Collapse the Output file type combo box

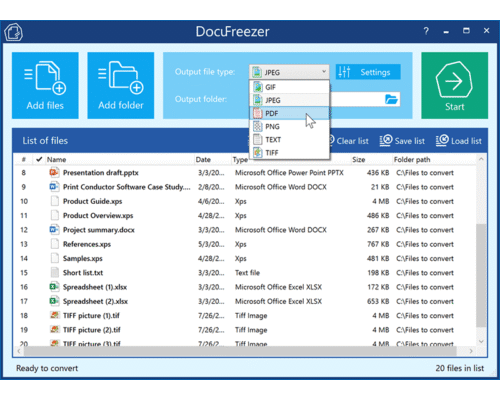click(289, 72)
